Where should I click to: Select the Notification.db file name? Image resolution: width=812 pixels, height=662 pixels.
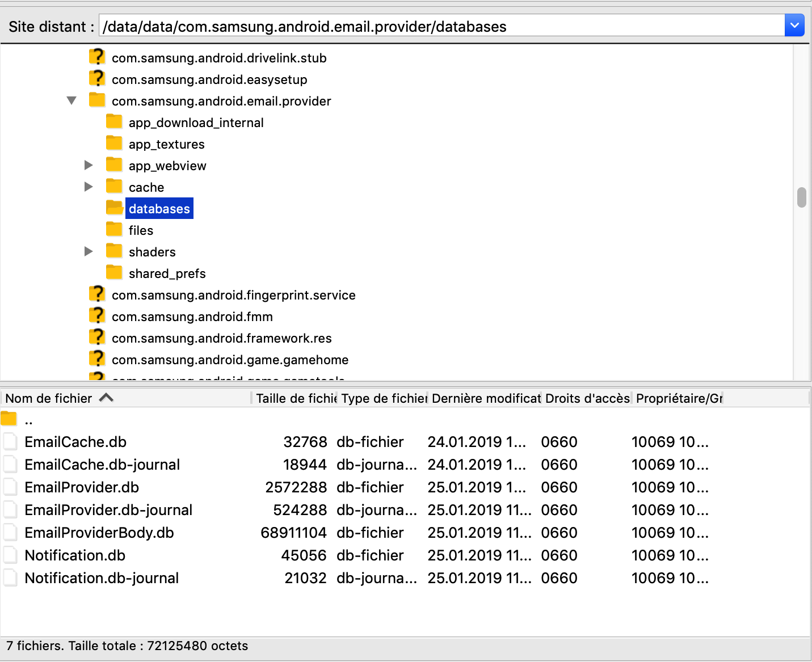(75, 555)
